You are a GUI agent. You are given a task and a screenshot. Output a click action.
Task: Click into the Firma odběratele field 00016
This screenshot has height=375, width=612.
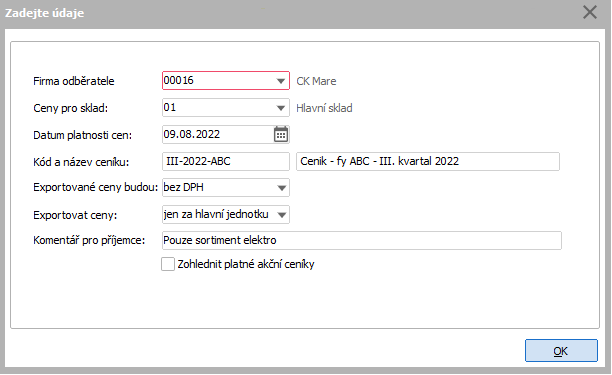(x=219, y=80)
